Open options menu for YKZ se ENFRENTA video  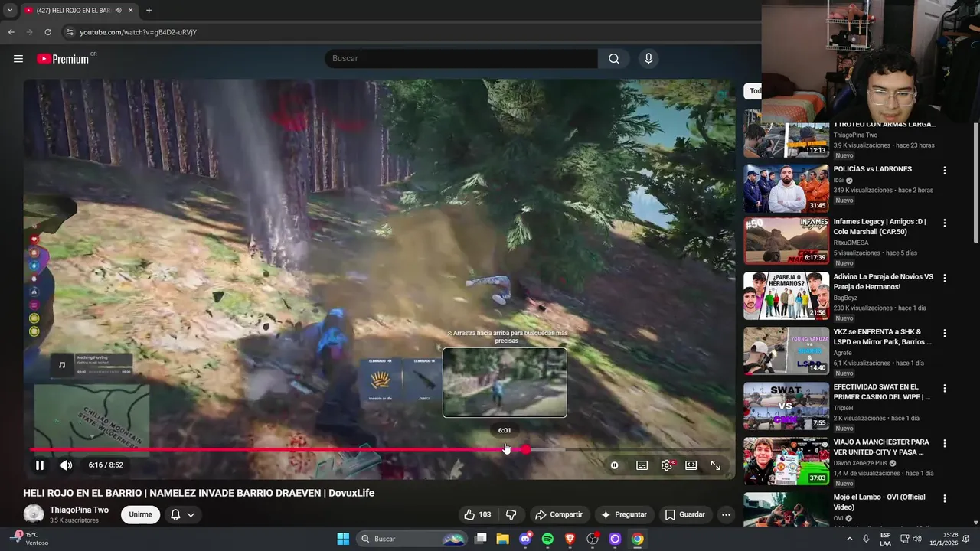(945, 334)
